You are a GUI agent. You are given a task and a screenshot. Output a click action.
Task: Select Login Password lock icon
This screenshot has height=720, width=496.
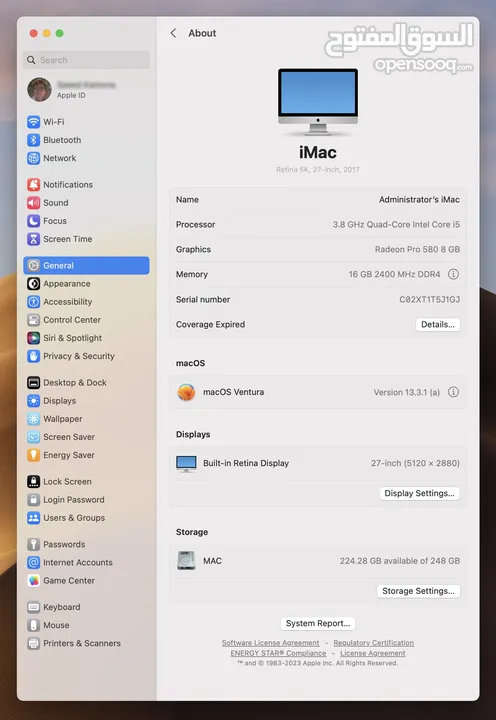[34, 500]
